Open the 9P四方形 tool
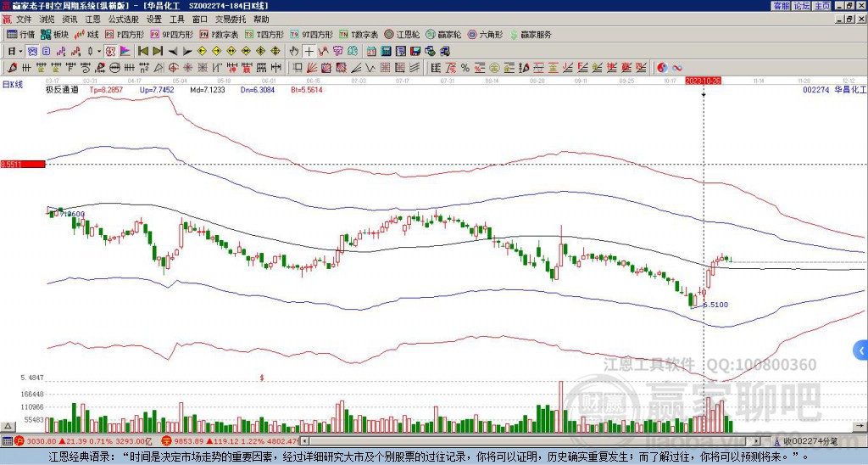 point(171,34)
